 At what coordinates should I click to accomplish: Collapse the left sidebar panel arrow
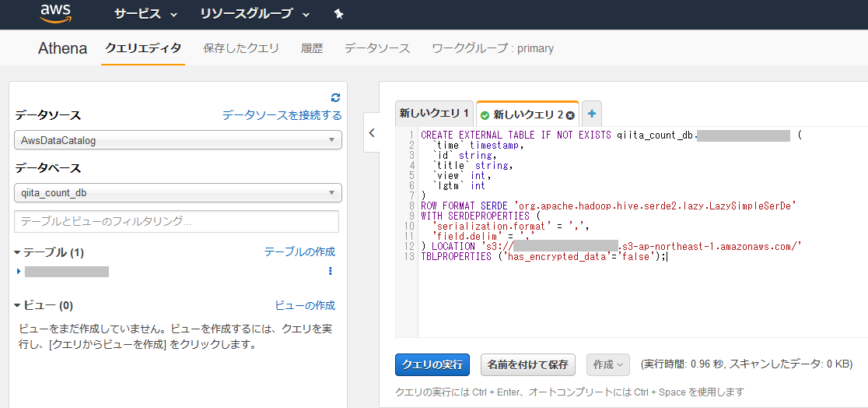(x=372, y=133)
